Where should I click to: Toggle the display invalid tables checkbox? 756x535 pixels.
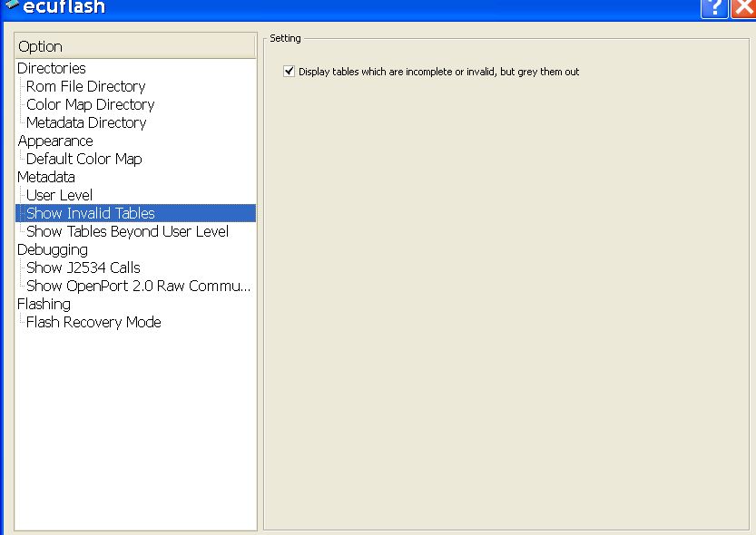pyautogui.click(x=289, y=72)
